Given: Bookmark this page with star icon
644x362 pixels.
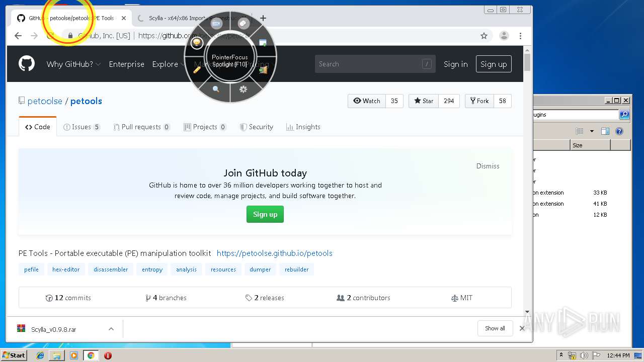Looking at the screenshot, I should tap(484, 36).
